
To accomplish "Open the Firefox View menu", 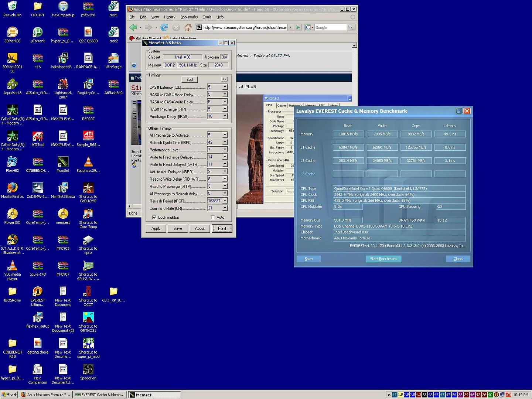I will click(x=155, y=17).
